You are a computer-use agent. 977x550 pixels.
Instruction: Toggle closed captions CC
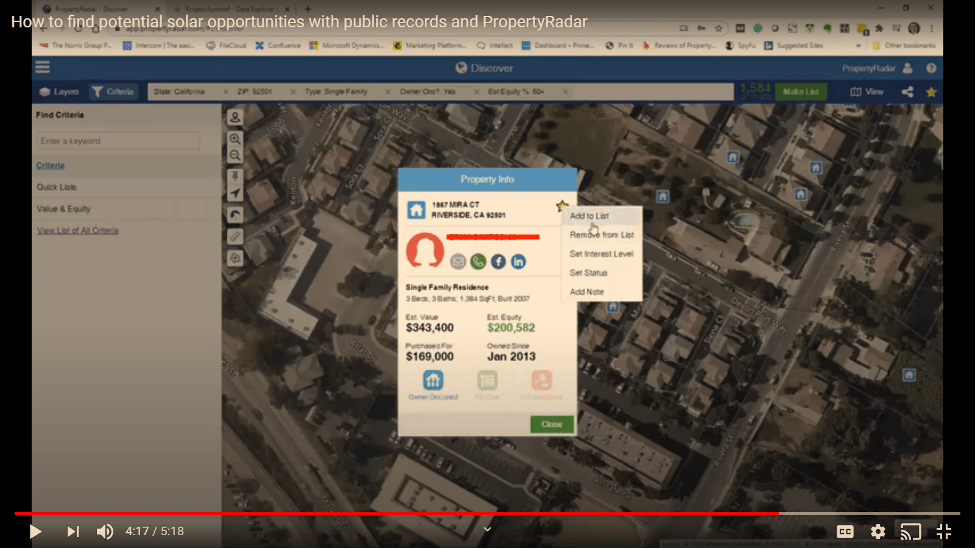point(845,531)
